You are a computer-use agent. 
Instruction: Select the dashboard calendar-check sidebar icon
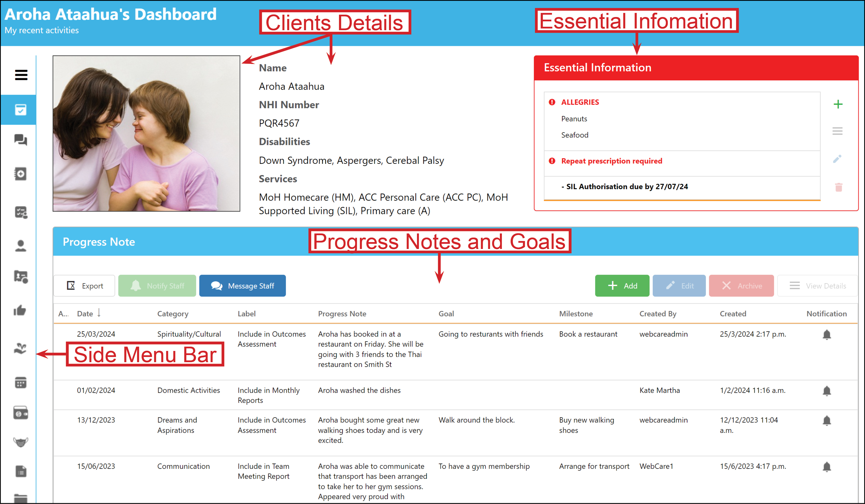tap(20, 110)
